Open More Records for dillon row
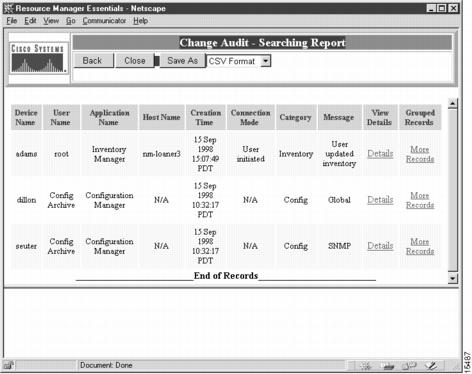This screenshot has width=472, height=374. 420,200
